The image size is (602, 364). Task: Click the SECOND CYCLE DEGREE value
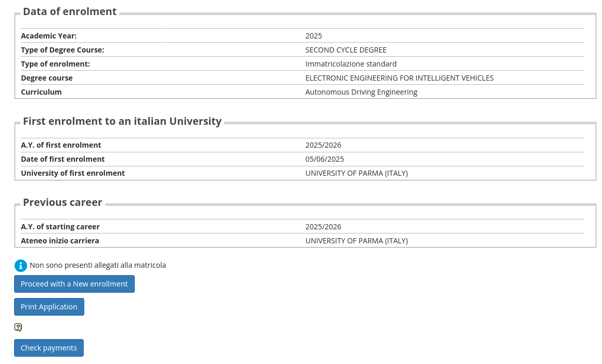click(346, 50)
